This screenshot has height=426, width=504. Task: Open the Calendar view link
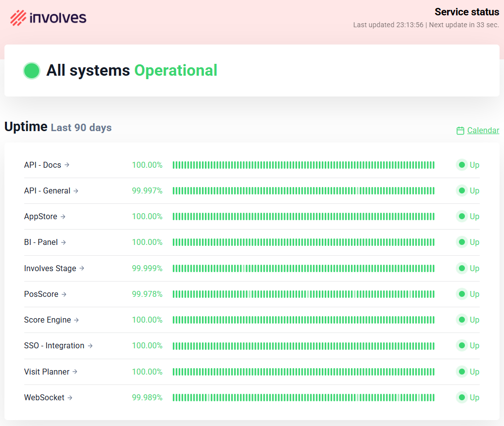click(483, 130)
